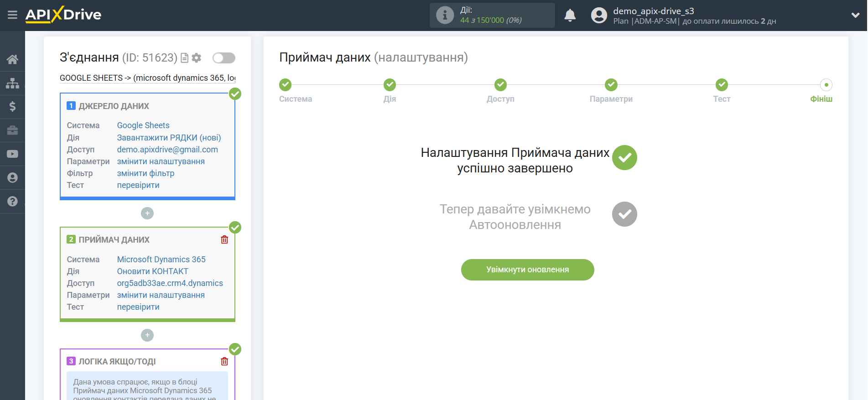
Task: Click receiver змінити налаштування link
Action: 161,295
